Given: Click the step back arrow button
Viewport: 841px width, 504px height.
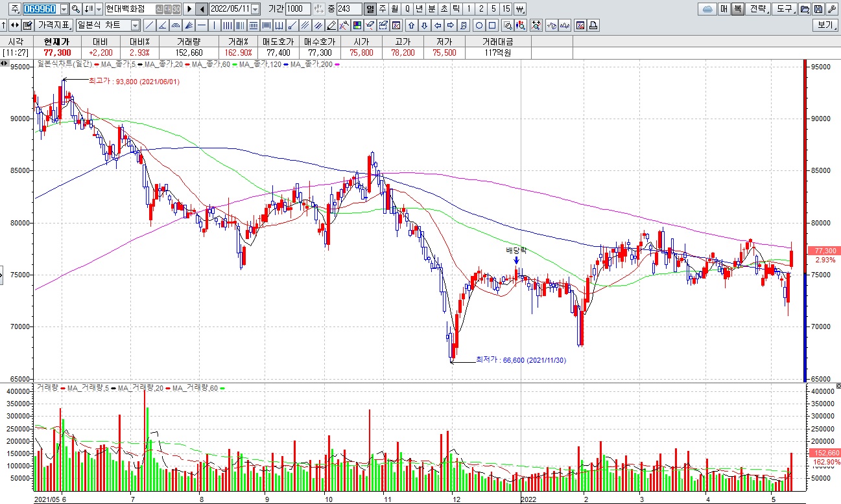Looking at the screenshot, I should pyautogui.click(x=202, y=9).
